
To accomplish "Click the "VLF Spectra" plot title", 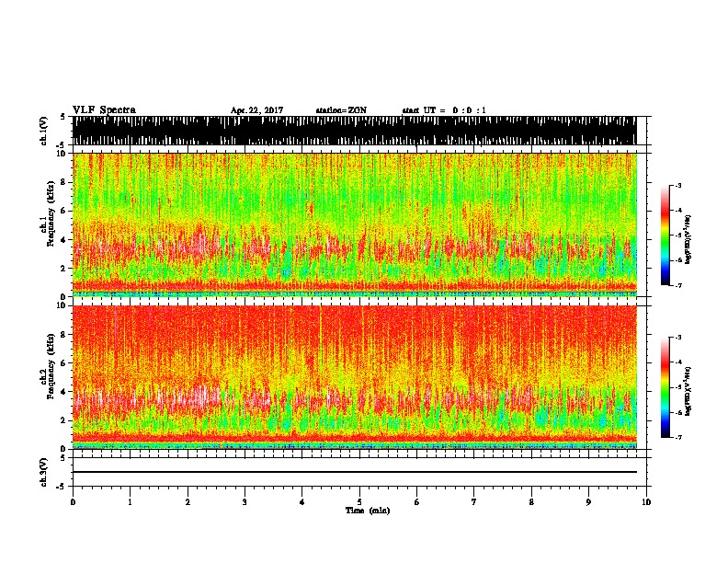I will (x=104, y=110).
